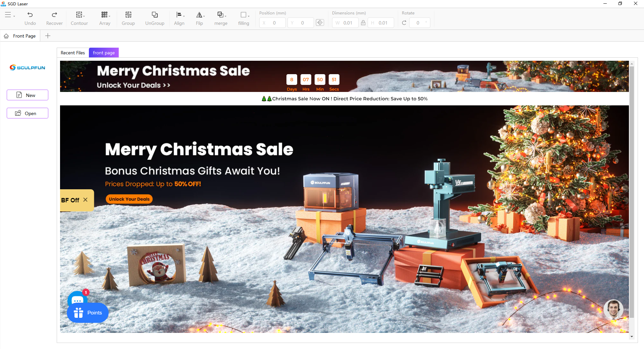Click the Open file button
The width and height of the screenshot is (644, 349).
click(28, 113)
